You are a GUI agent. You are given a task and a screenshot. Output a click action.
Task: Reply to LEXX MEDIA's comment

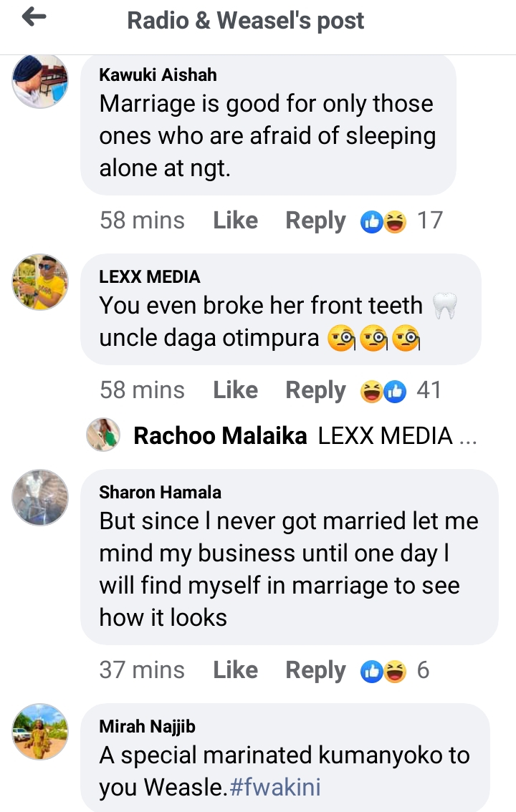315,390
